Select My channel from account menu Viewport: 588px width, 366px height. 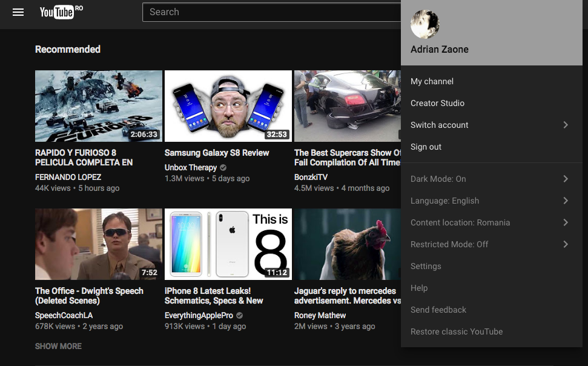click(432, 81)
